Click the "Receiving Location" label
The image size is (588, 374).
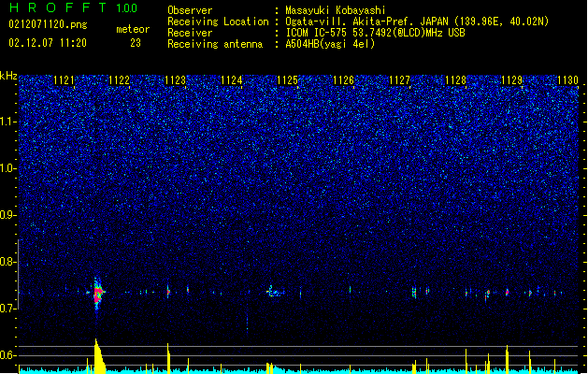point(218,22)
